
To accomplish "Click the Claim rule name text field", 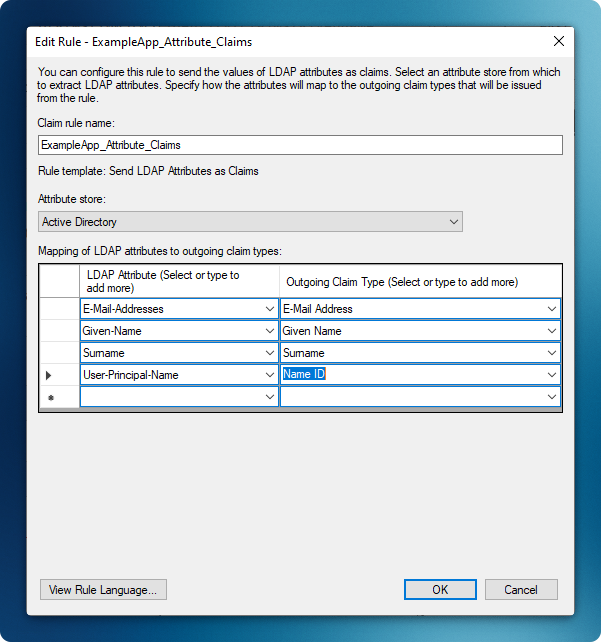I will click(x=300, y=145).
